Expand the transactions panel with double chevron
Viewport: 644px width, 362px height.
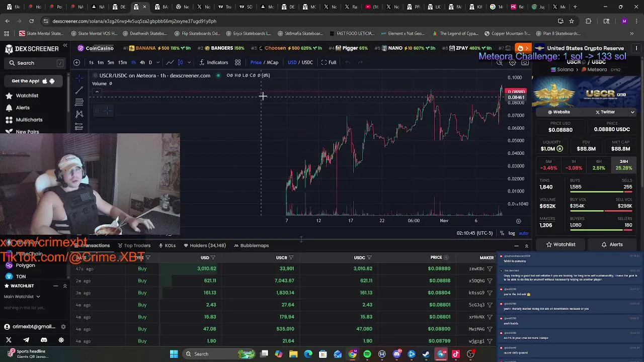pos(526,246)
